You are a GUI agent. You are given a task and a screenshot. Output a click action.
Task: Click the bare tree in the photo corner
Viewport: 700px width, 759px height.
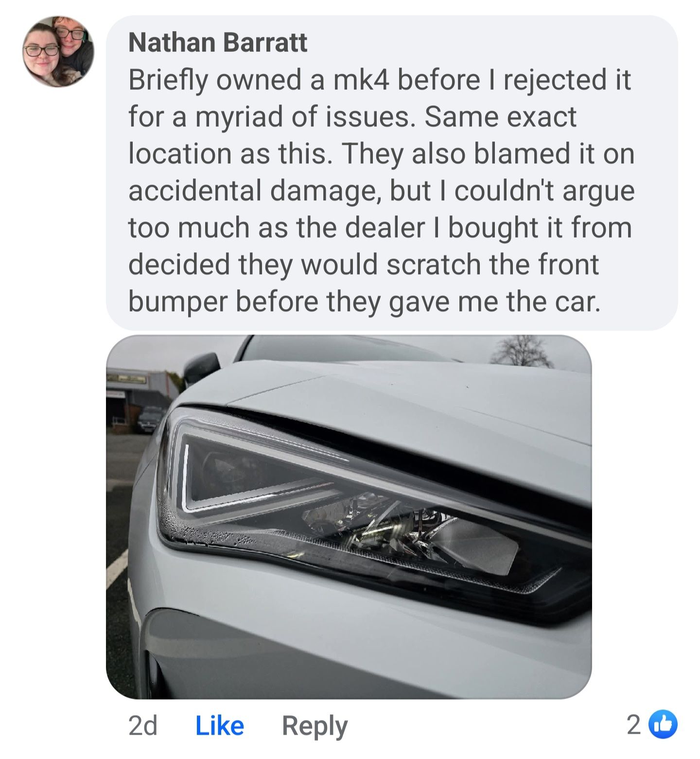tap(521, 351)
